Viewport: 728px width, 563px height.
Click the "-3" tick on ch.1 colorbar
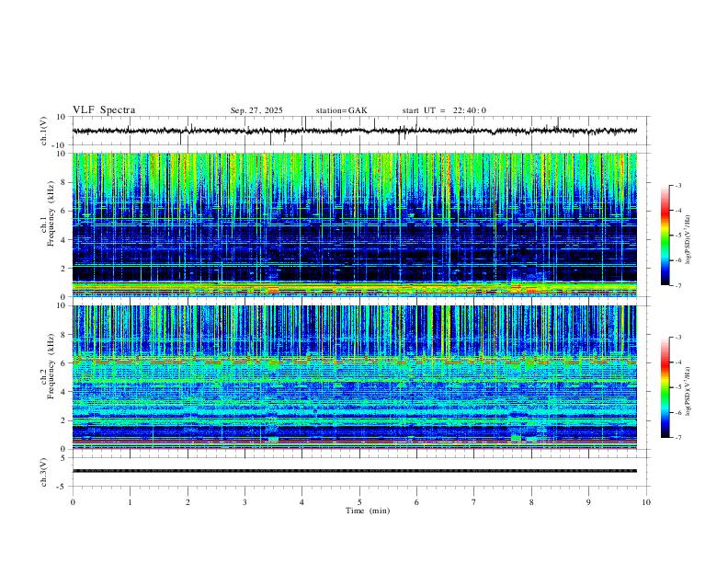pyautogui.click(x=678, y=185)
